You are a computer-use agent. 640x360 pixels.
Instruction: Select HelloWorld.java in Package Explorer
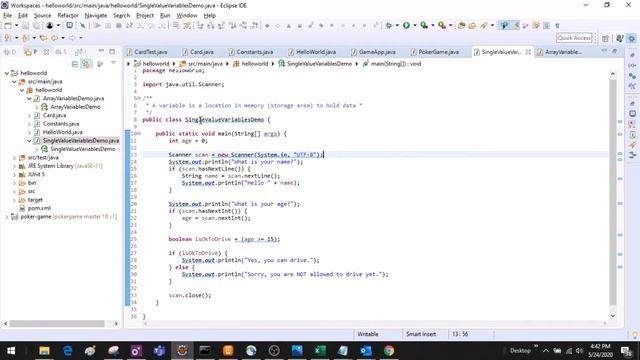pos(62,132)
